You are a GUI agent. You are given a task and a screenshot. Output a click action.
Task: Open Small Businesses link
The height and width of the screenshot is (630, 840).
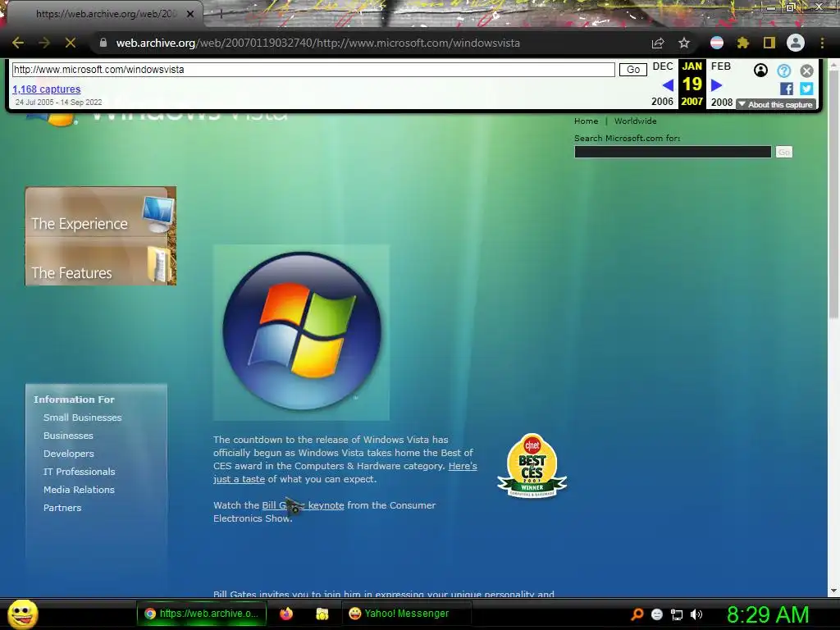click(x=83, y=418)
